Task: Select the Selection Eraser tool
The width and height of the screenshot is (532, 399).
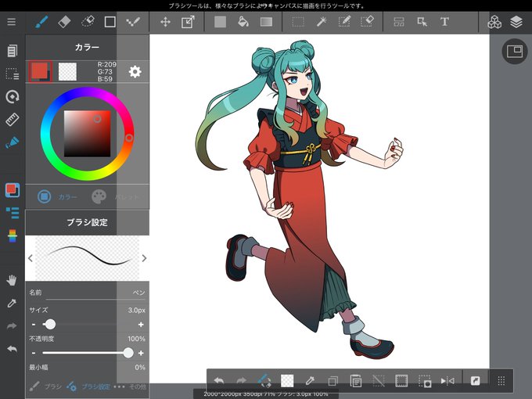Action: 367,22
